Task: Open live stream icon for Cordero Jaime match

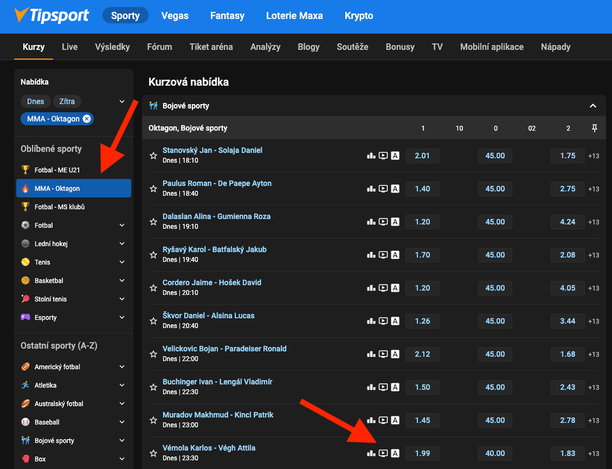Action: click(x=383, y=288)
